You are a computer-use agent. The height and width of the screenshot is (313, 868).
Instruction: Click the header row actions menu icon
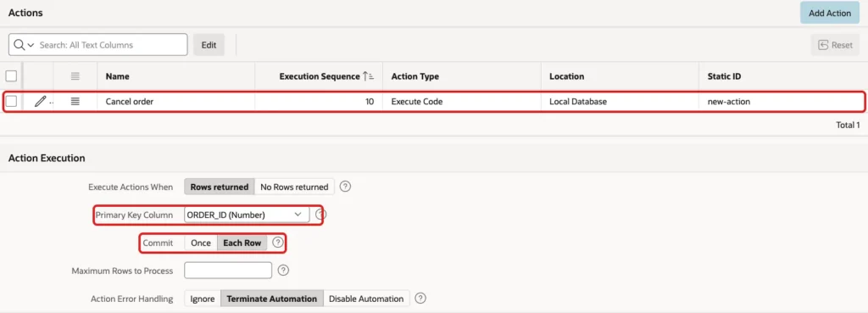coord(75,76)
